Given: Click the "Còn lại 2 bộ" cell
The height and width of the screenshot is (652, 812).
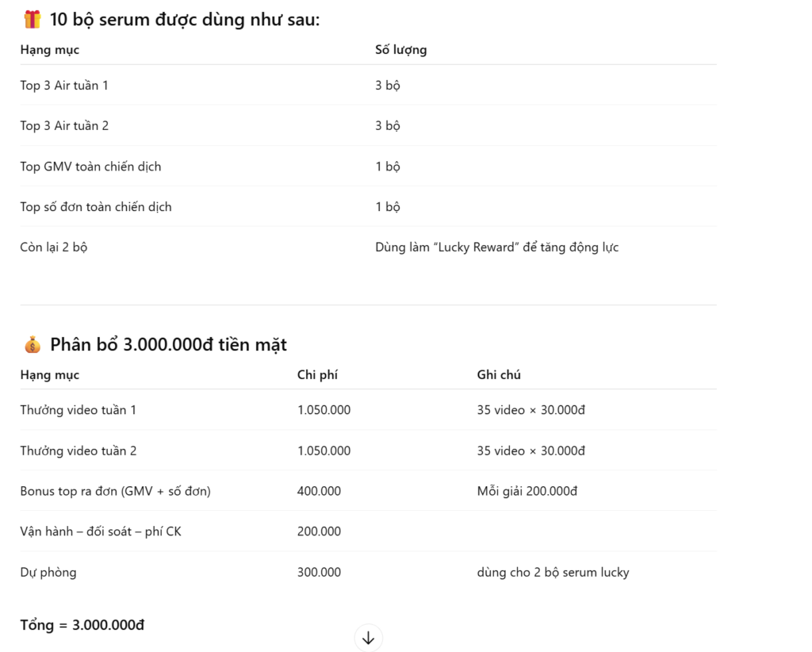Looking at the screenshot, I should coord(54,247).
